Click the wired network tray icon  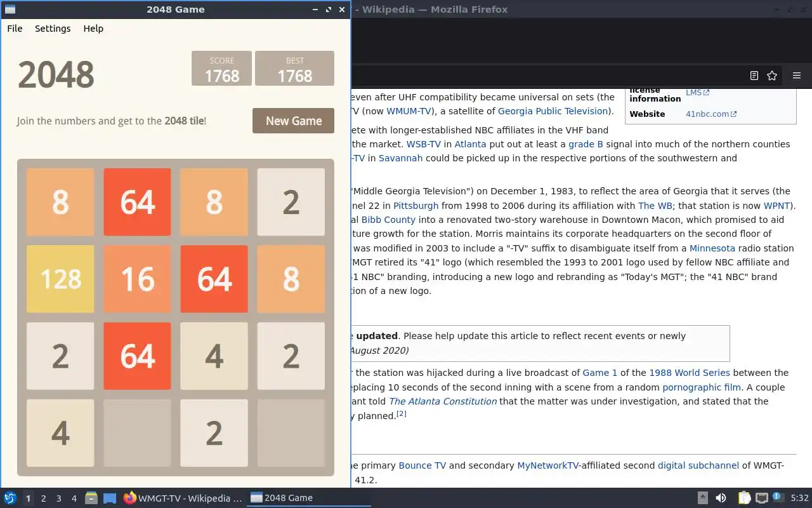pyautogui.click(x=761, y=498)
